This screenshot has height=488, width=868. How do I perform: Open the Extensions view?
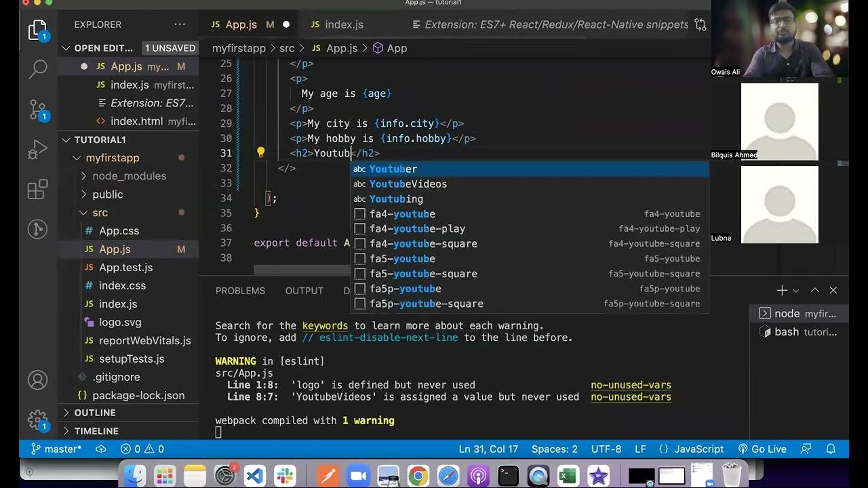(x=38, y=190)
